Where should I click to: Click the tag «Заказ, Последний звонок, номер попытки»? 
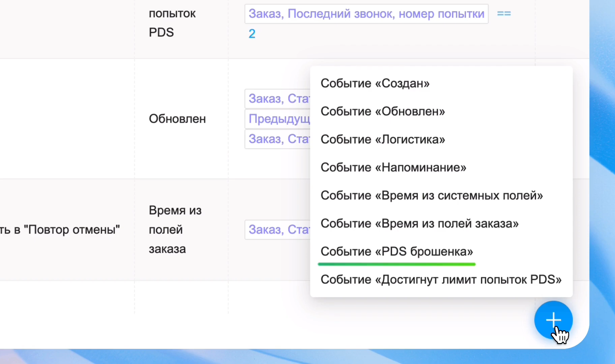(x=367, y=14)
